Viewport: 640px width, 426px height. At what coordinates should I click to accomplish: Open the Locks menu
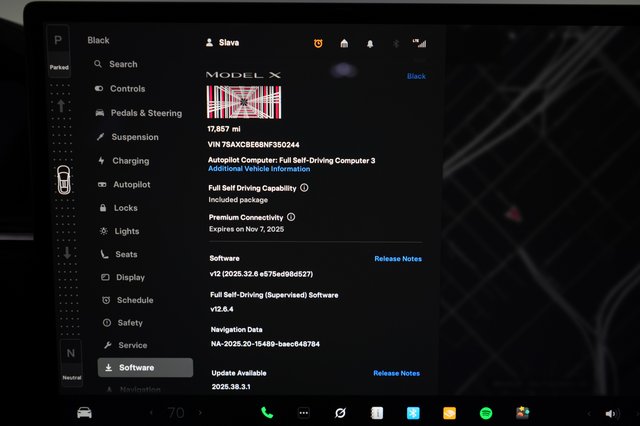pos(118,208)
